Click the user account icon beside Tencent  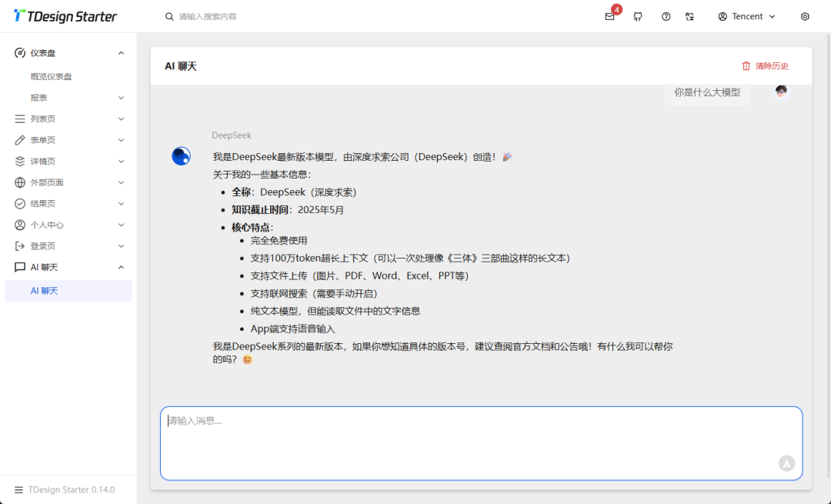click(x=723, y=16)
